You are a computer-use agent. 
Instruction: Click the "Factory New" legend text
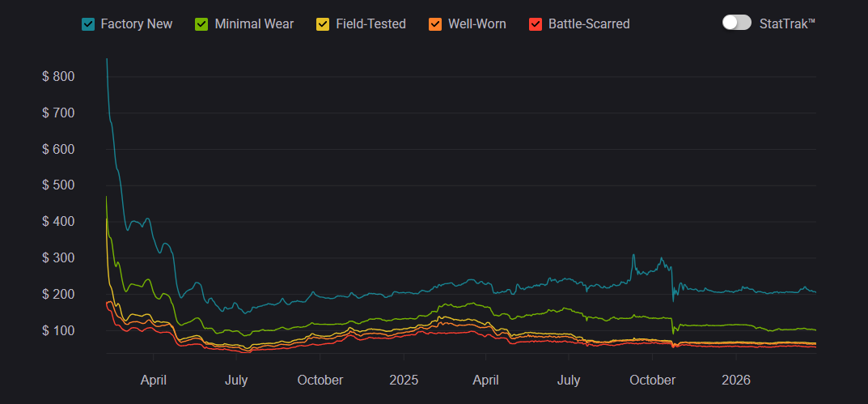[x=136, y=24]
